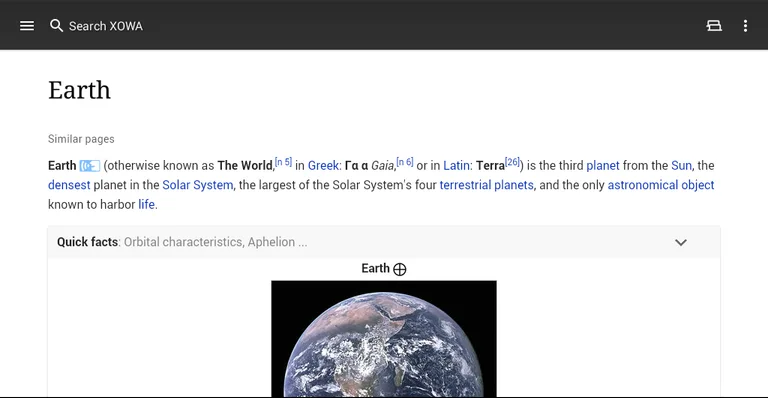Open footnote n 5
768x398 pixels.
[x=283, y=162]
